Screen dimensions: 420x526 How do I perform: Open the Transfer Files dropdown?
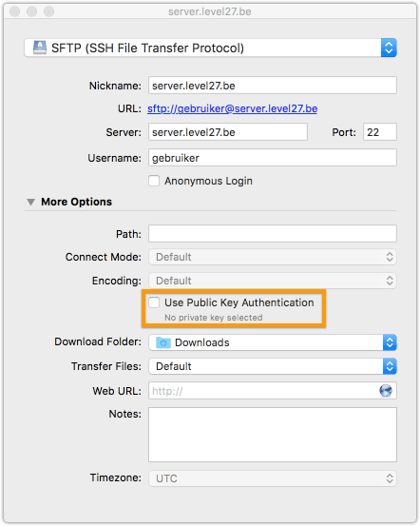[273, 366]
